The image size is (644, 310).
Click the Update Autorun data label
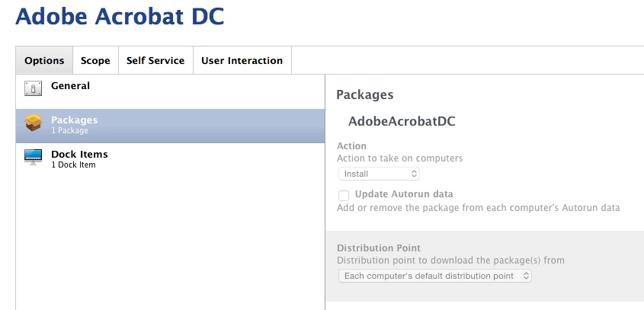click(404, 193)
